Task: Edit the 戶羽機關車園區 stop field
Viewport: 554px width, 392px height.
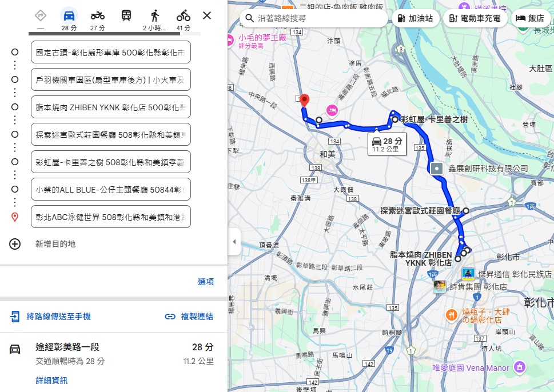Action: [x=110, y=80]
